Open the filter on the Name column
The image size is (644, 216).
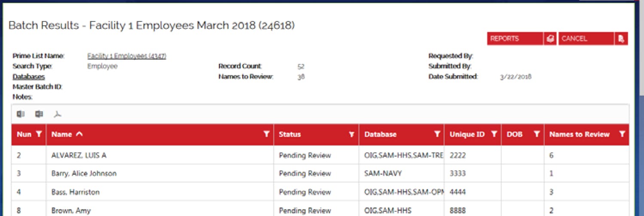point(266,134)
